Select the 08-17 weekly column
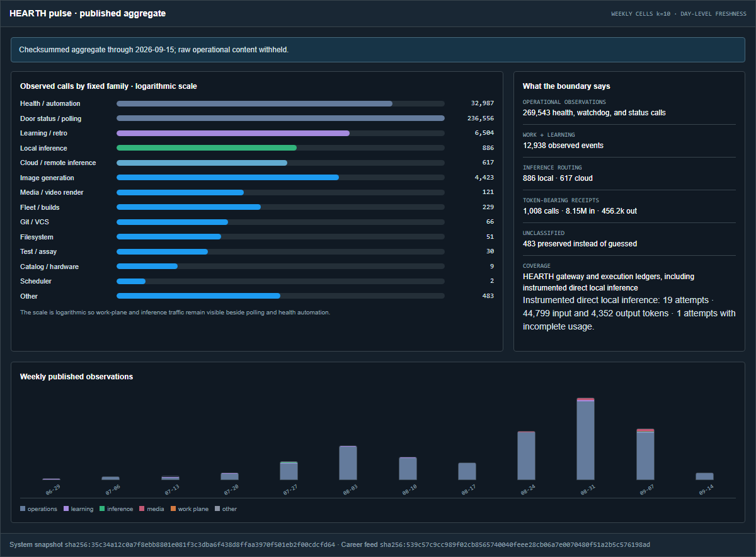 (x=467, y=471)
